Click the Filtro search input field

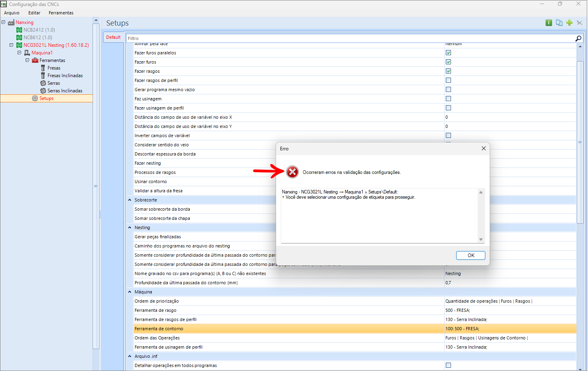(x=350, y=38)
